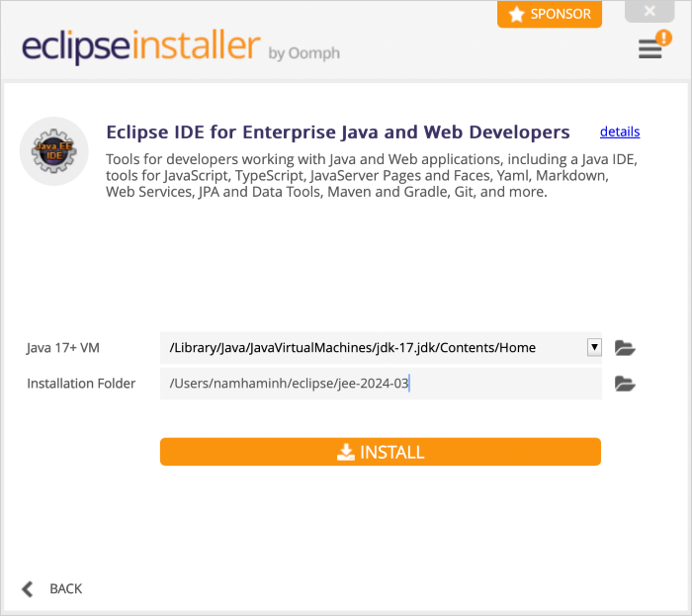Open the hamburger menu icon
Image resolution: width=692 pixels, height=616 pixels.
point(649,49)
